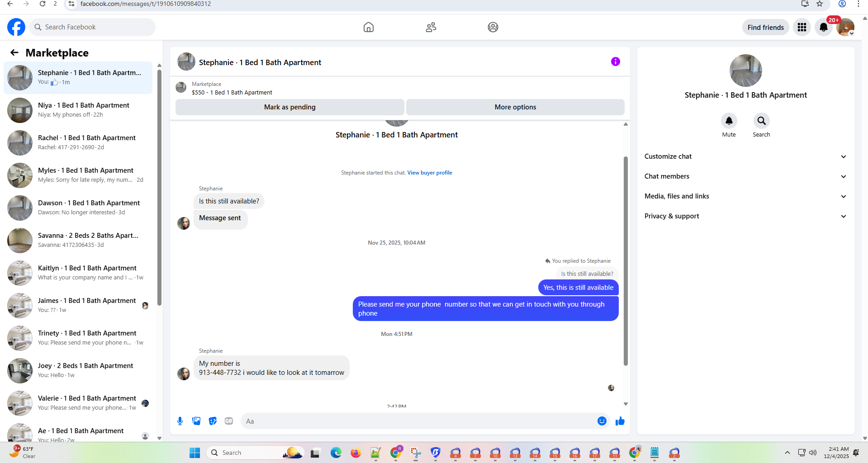Open the account profile picture menu
The height and width of the screenshot is (463, 868).
click(845, 27)
